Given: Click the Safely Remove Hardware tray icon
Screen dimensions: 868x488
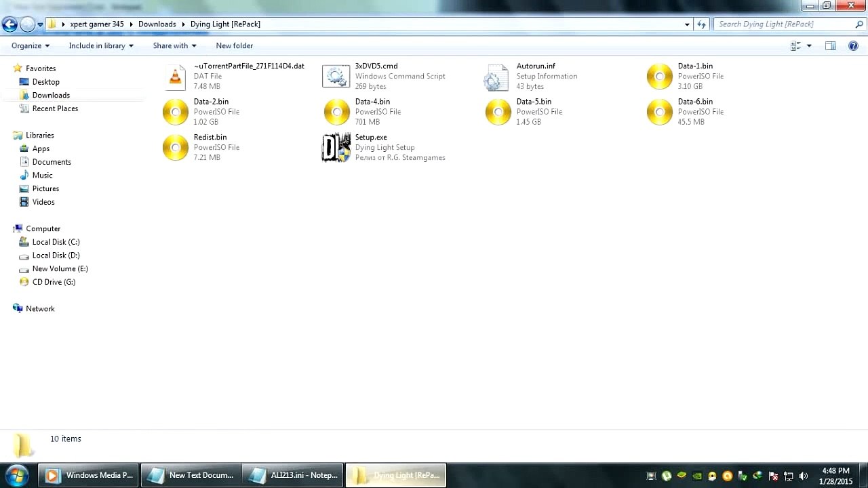Looking at the screenshot, I should point(743,476).
